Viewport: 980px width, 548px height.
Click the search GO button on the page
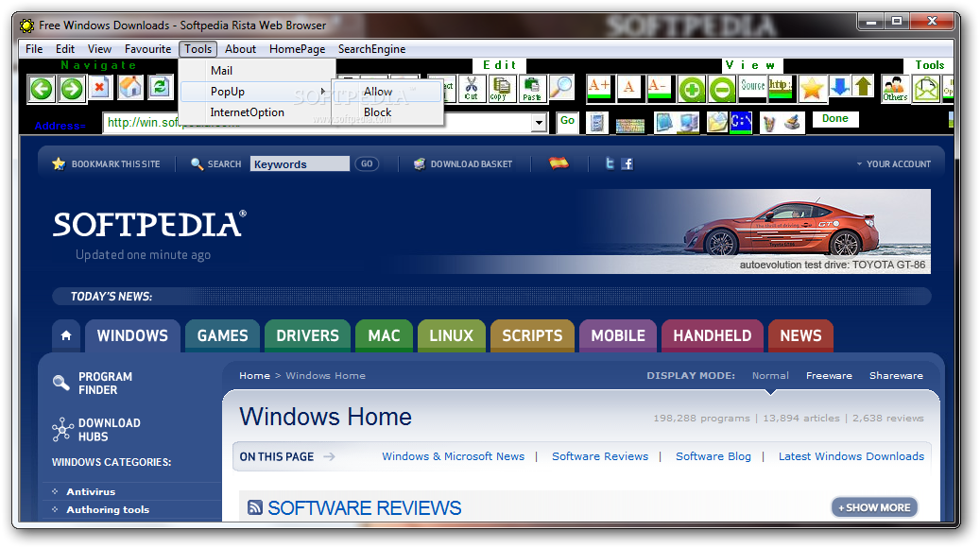point(367,164)
